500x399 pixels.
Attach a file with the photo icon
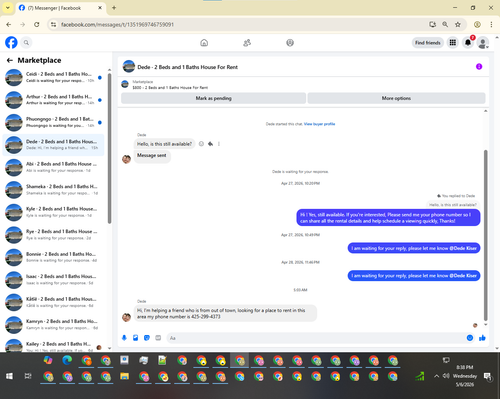(x=136, y=338)
